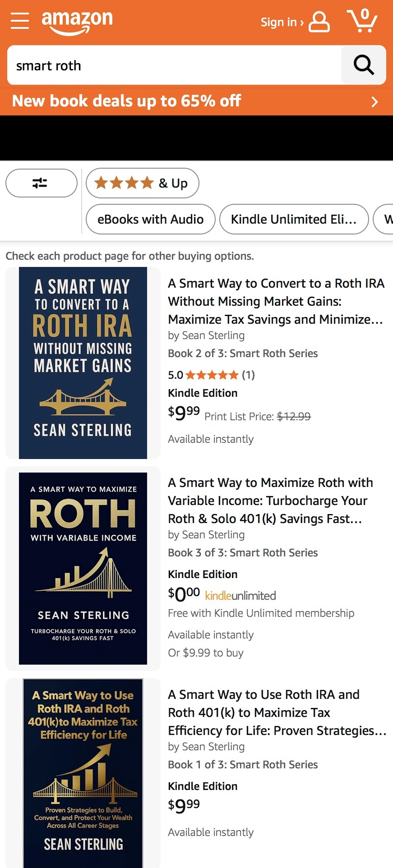Click the Kindle Unlimited logo next to $0.00

coord(239,595)
